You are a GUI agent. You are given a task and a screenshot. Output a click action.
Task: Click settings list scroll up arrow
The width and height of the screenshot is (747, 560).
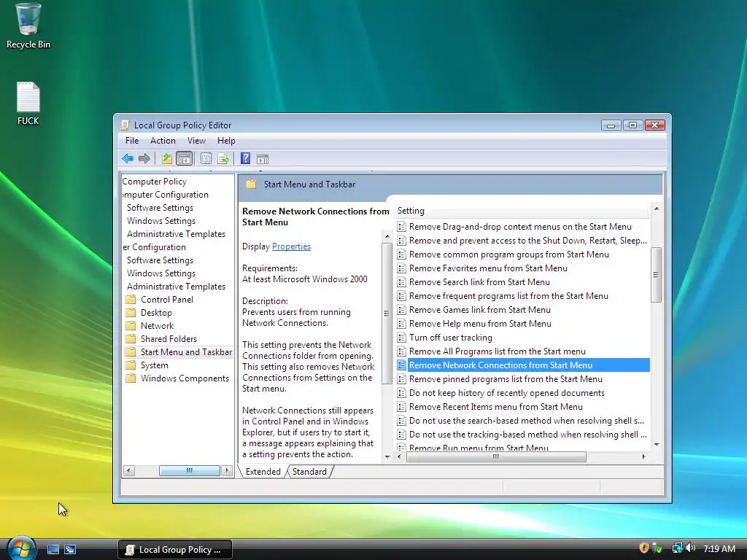coord(657,209)
